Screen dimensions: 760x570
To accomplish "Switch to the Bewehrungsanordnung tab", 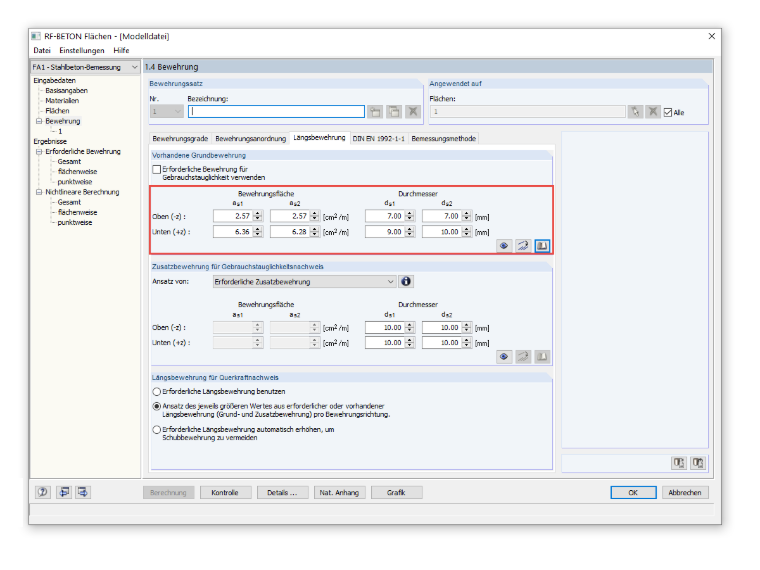I will (x=251, y=139).
